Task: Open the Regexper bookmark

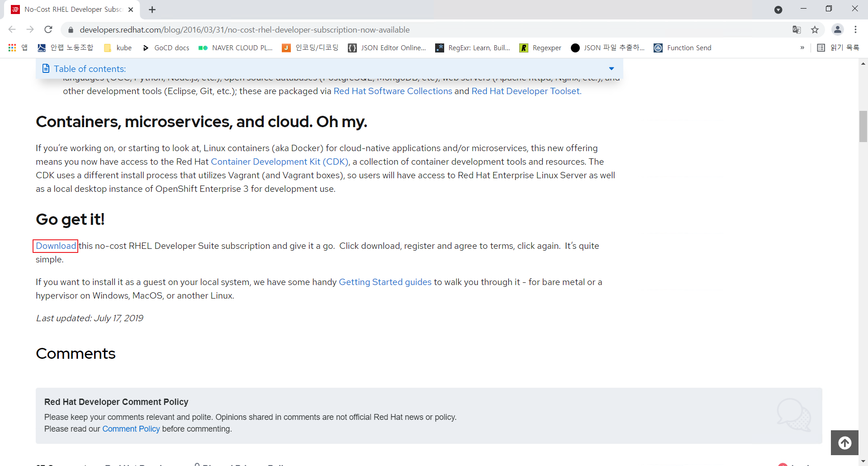Action: tap(541, 48)
